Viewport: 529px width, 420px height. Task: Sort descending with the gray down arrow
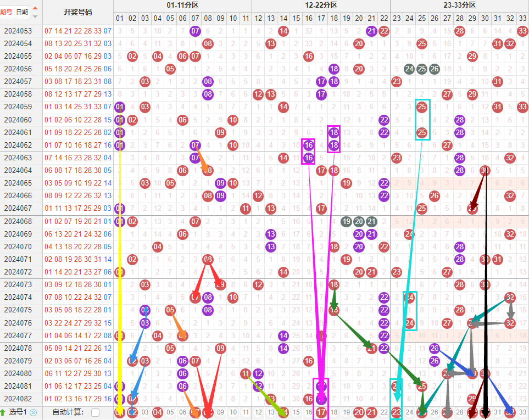point(36,16)
